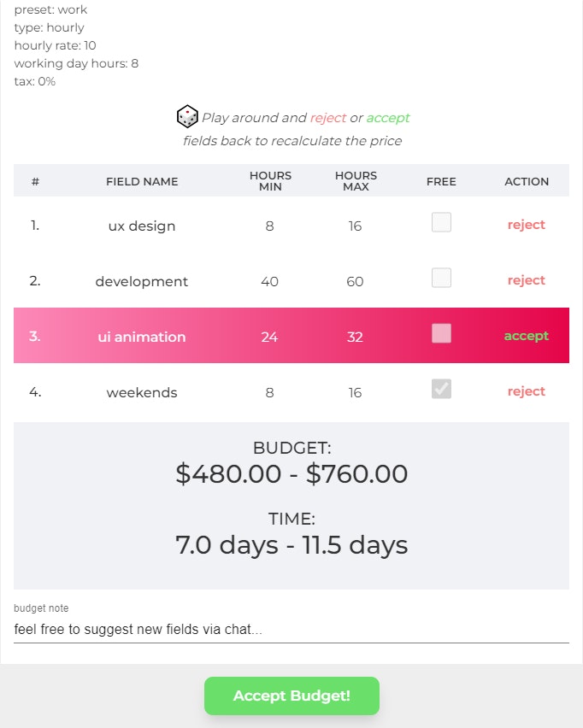This screenshot has width=583, height=728.
Task: Focus the budget note input field
Action: pos(291,630)
